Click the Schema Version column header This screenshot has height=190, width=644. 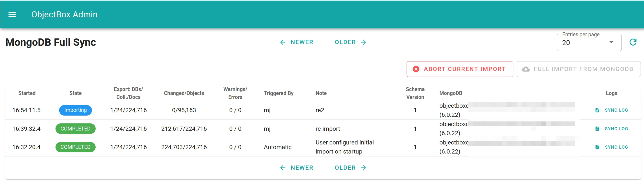tap(415, 93)
